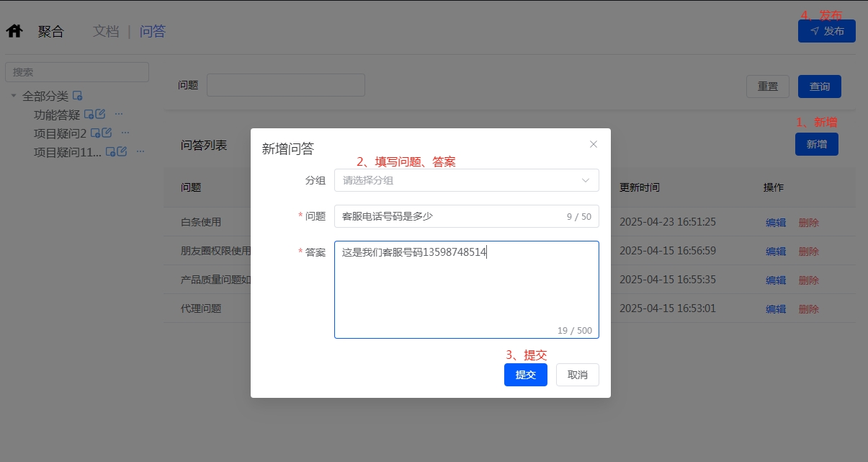Screen dimensions: 868x462
Task: Switch to the 文档 tab
Action: pos(105,31)
